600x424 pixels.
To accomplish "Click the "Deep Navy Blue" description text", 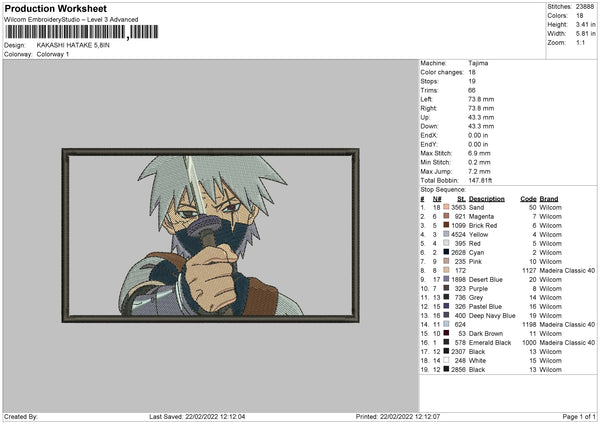I will click(x=492, y=316).
